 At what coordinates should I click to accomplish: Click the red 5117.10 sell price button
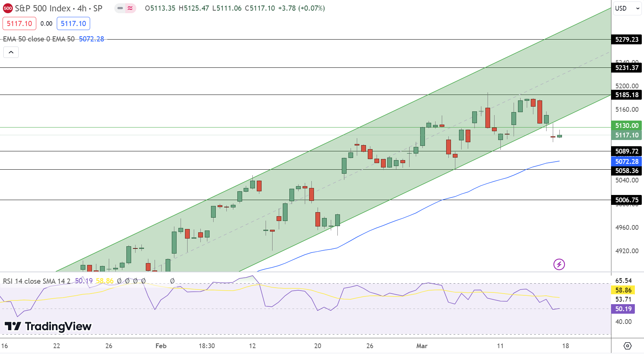19,23
